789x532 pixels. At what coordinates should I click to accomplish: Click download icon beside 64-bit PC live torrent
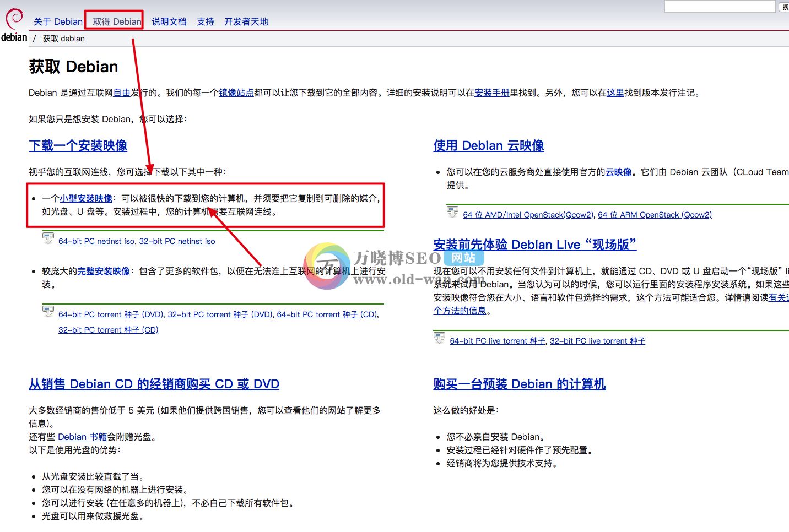pos(439,338)
